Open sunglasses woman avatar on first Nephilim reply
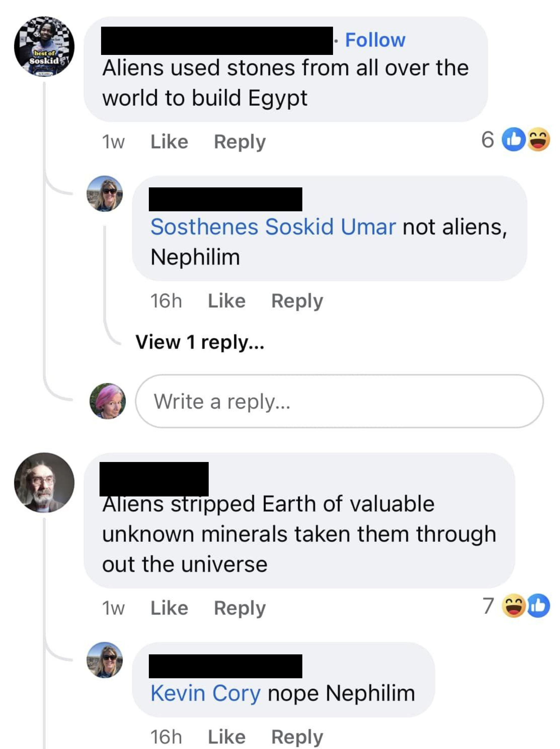The height and width of the screenshot is (749, 560). [104, 194]
